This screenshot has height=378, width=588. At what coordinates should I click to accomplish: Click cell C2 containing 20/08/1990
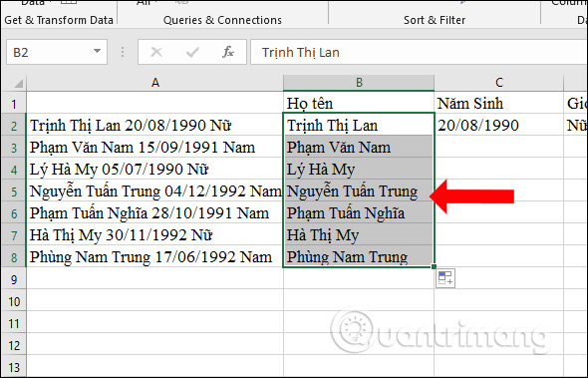pyautogui.click(x=498, y=126)
